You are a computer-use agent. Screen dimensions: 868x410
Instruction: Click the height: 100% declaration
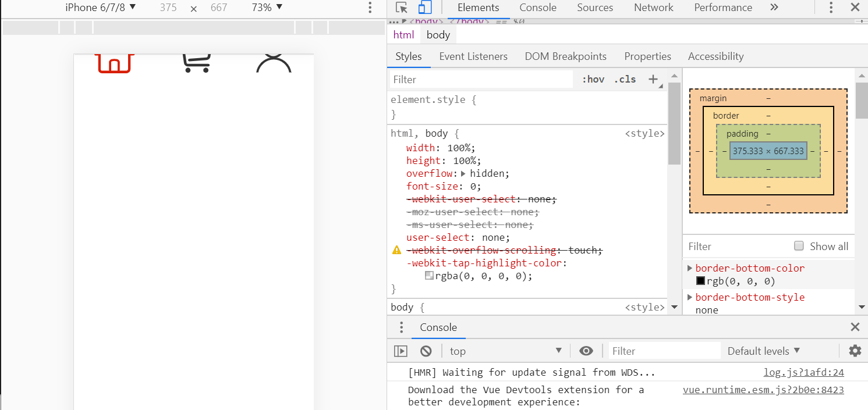[x=444, y=161]
